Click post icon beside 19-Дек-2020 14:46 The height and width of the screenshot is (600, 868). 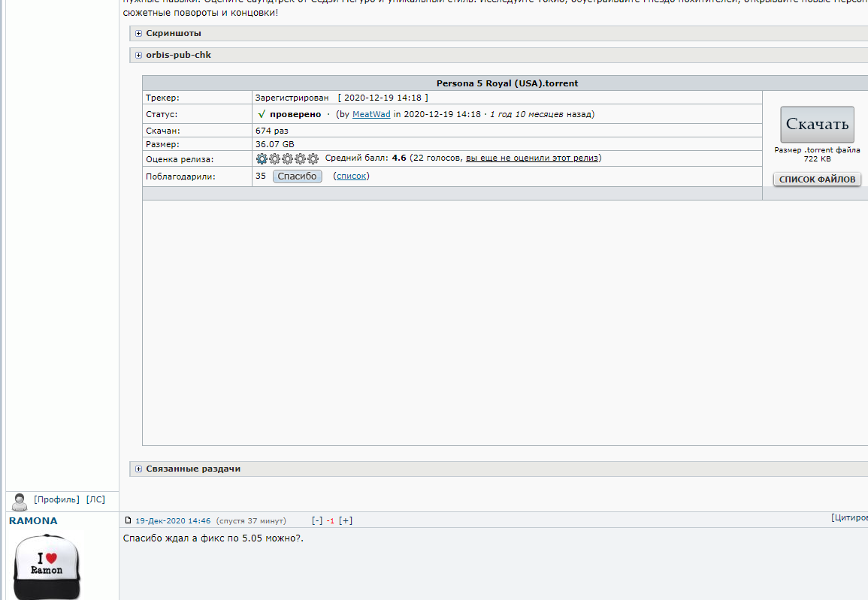click(x=128, y=520)
